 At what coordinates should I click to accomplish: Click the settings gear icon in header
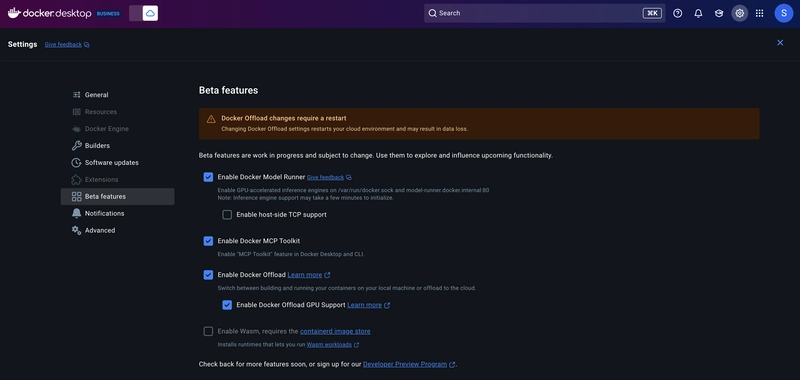point(739,13)
